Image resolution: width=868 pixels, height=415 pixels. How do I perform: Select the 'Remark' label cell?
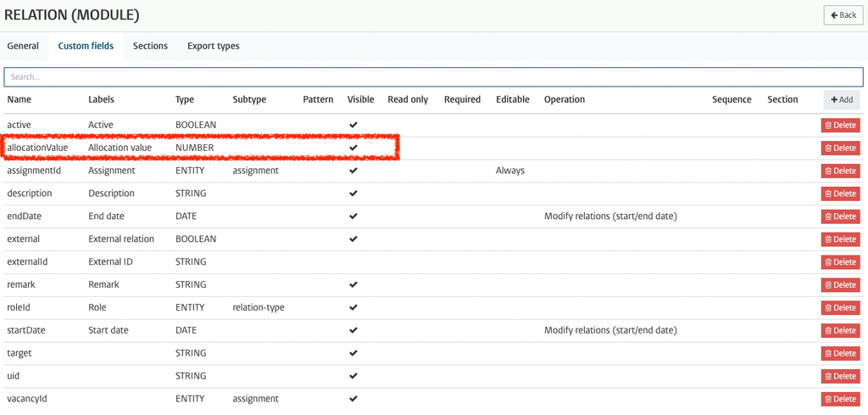click(x=104, y=284)
